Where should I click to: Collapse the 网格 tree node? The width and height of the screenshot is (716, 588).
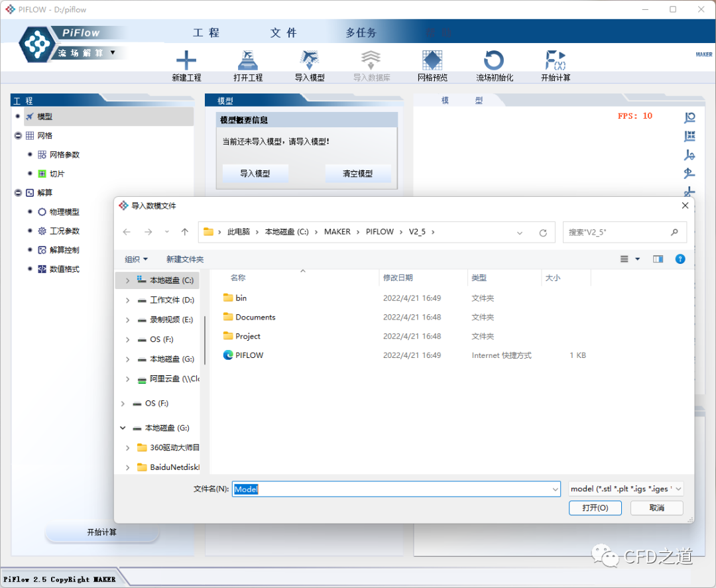click(18, 135)
